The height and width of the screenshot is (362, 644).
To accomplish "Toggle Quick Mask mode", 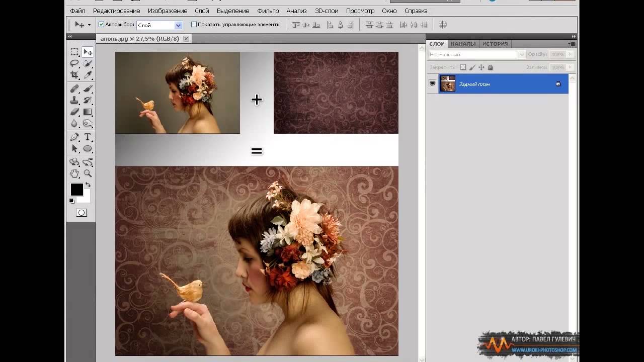I will [x=82, y=213].
